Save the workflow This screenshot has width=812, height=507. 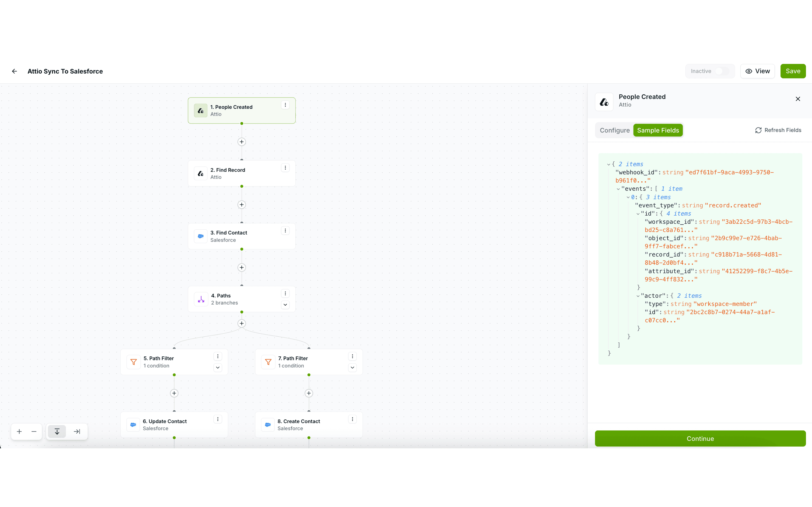pos(793,71)
